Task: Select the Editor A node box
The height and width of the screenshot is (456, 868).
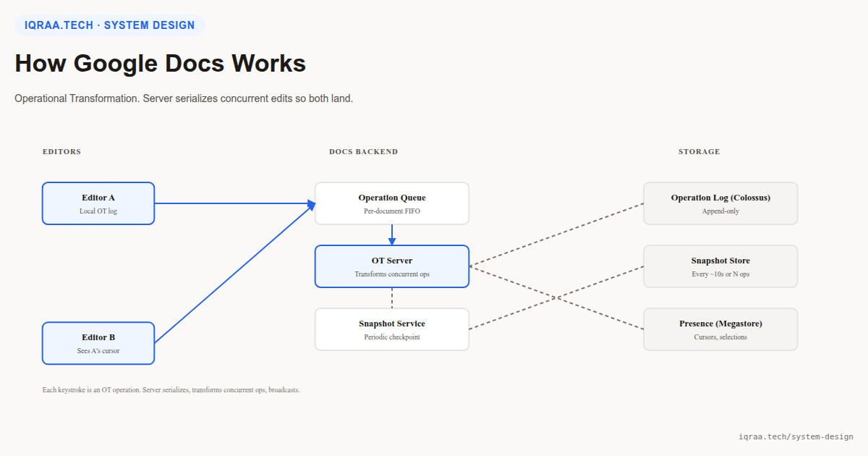Action: [98, 203]
